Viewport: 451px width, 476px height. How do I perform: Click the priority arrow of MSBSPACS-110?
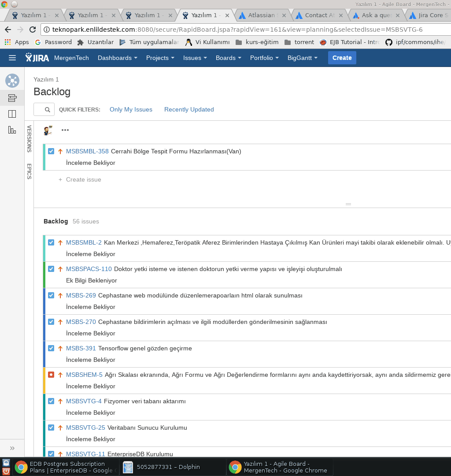point(60,269)
